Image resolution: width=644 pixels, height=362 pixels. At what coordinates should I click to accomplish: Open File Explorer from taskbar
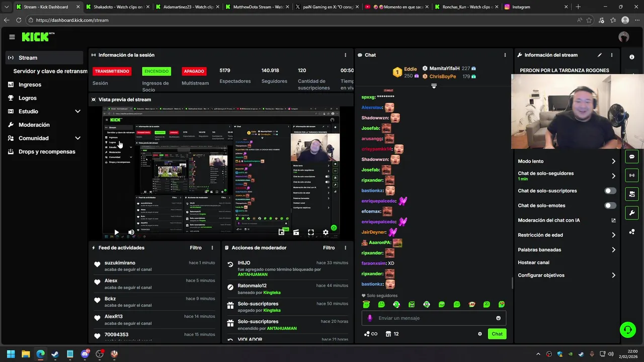click(x=26, y=354)
